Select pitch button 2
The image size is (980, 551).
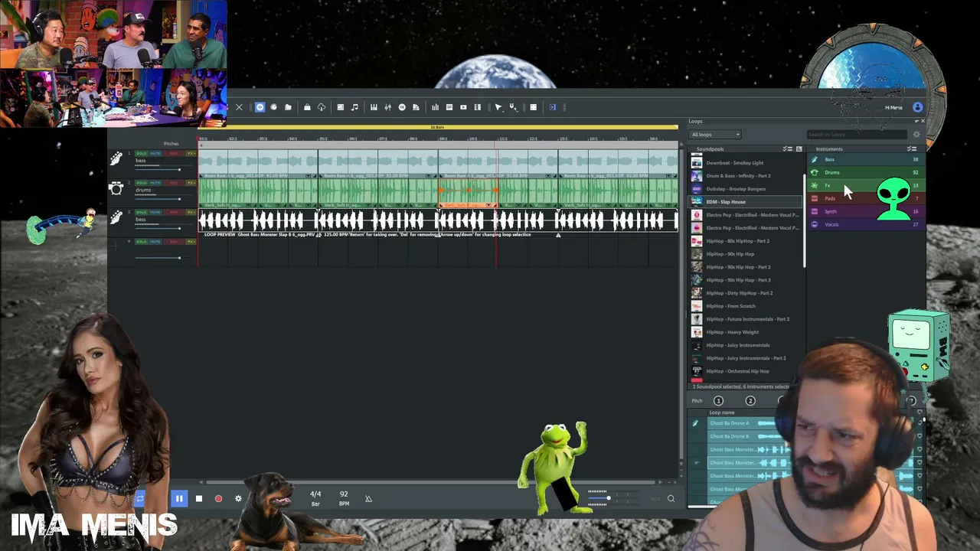coord(750,400)
